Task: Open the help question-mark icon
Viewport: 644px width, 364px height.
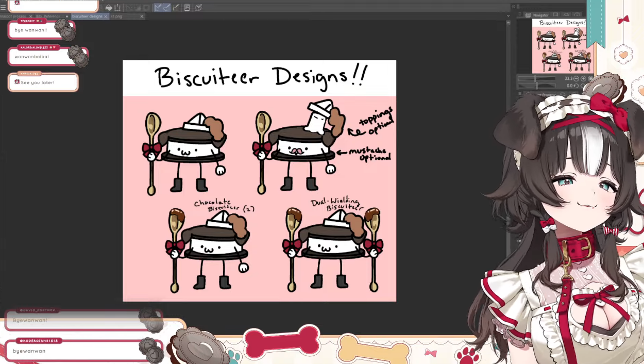Action: (198, 8)
